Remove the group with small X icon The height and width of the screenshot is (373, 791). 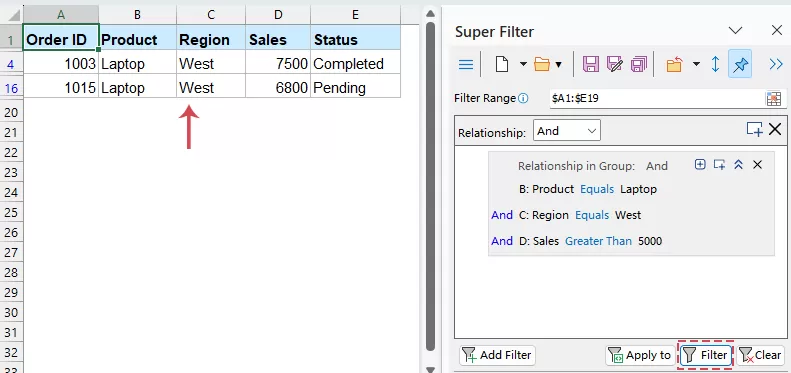757,165
